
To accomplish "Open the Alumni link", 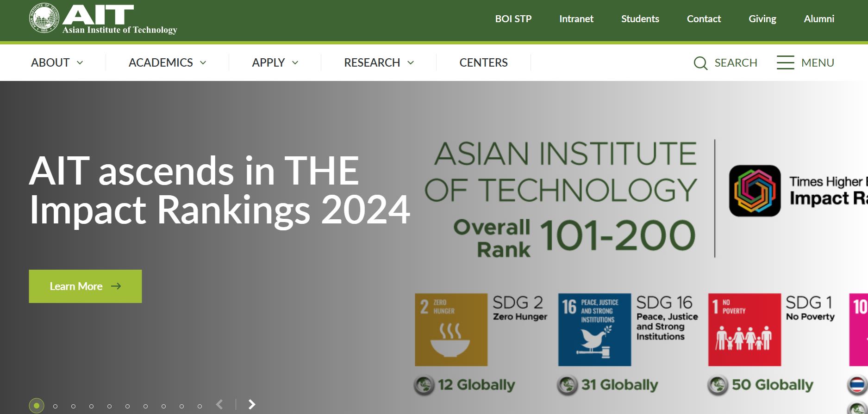I will (819, 19).
